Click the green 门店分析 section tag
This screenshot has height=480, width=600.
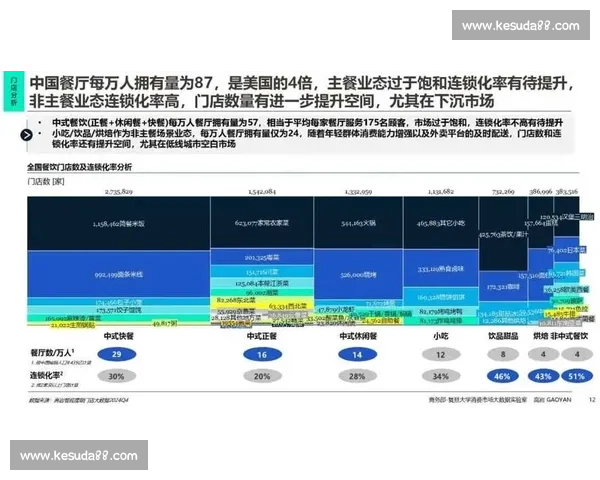[14, 91]
